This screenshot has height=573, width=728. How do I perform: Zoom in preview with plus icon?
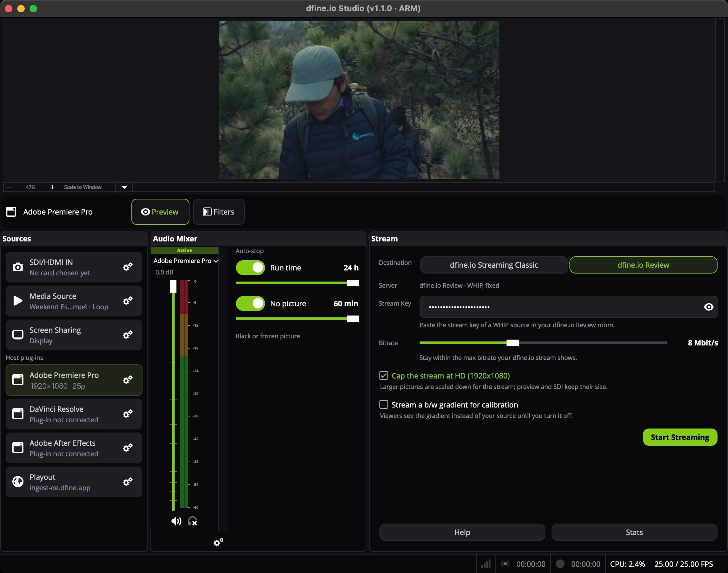[x=52, y=187]
